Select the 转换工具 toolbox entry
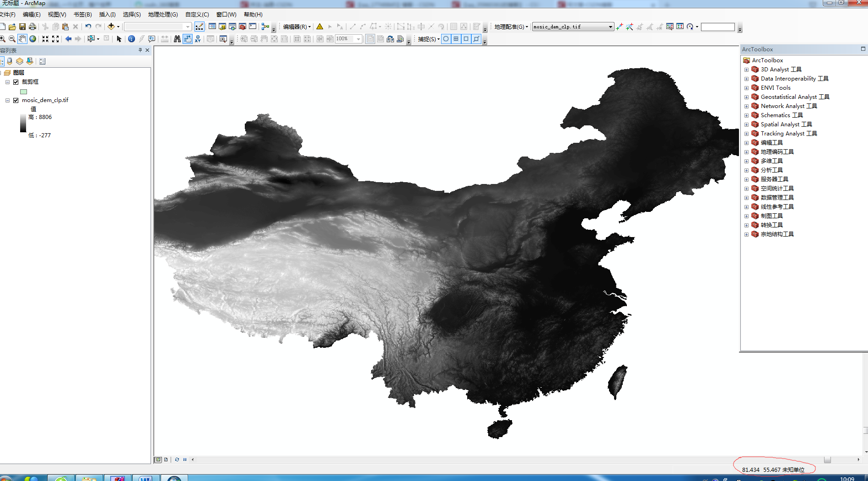Viewport: 868px width, 481px height. pos(771,225)
